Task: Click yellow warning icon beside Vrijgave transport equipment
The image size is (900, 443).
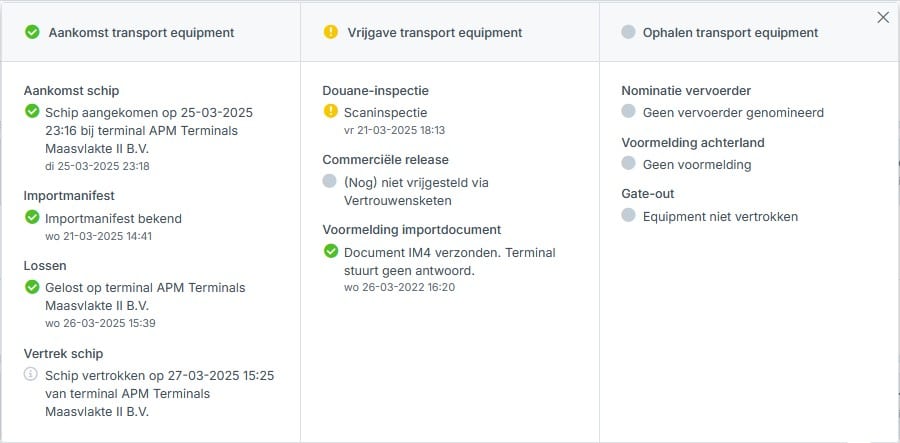Action: point(331,32)
